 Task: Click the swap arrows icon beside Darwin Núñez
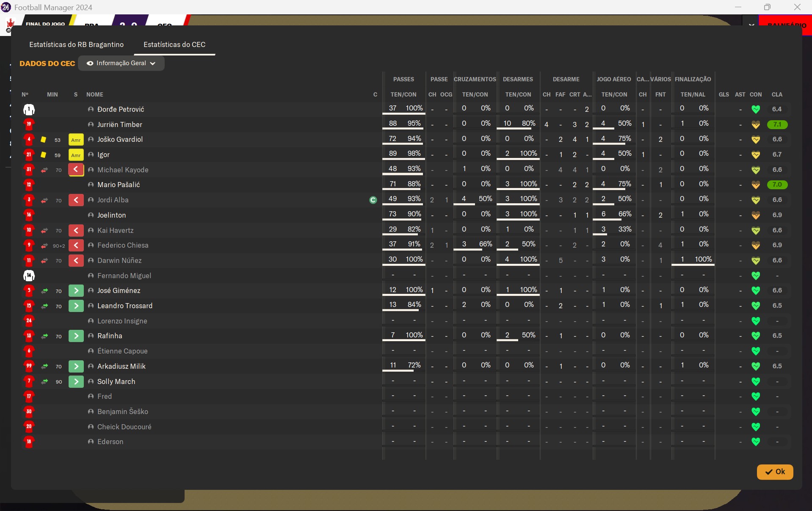pos(44,261)
